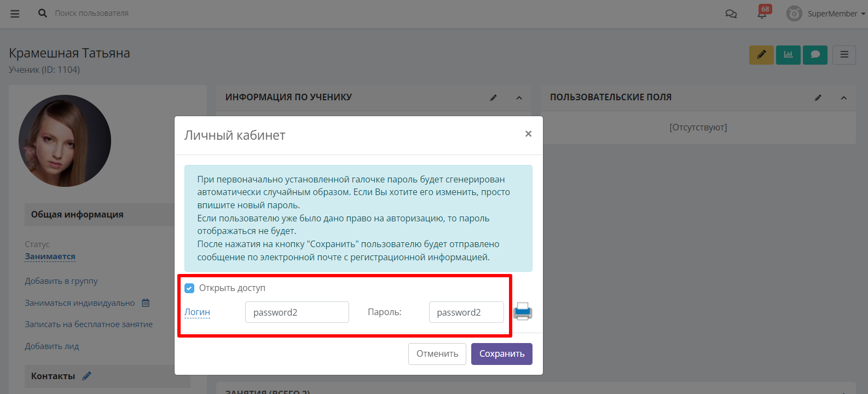Focus the user search field
Screen dimensions: 868x394
pyautogui.click(x=91, y=13)
